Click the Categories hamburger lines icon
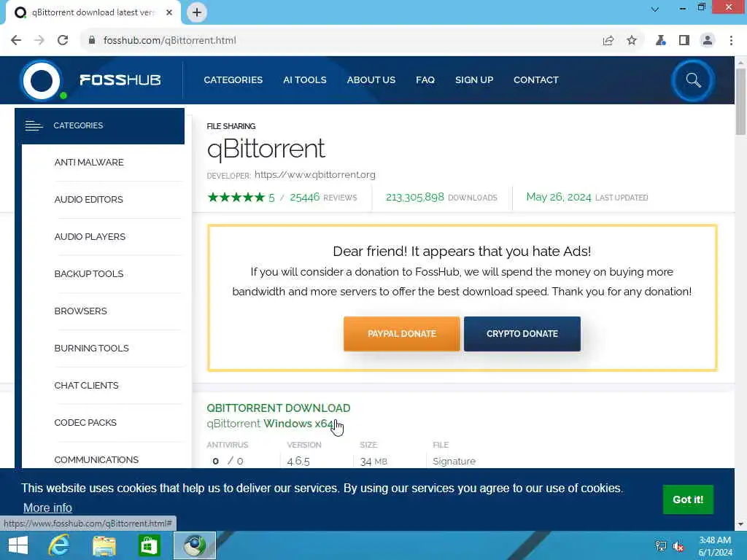747x560 pixels. (x=34, y=125)
